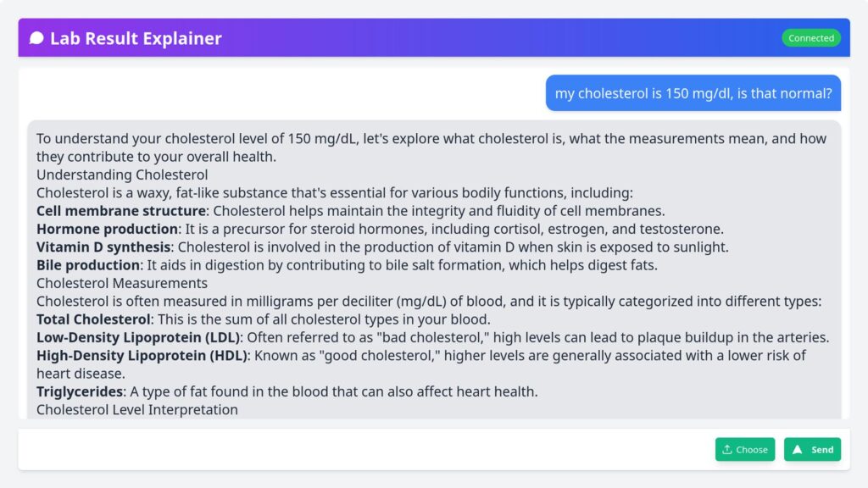The image size is (868, 488).
Task: Click the upload icon on Choose button
Action: pos(727,450)
